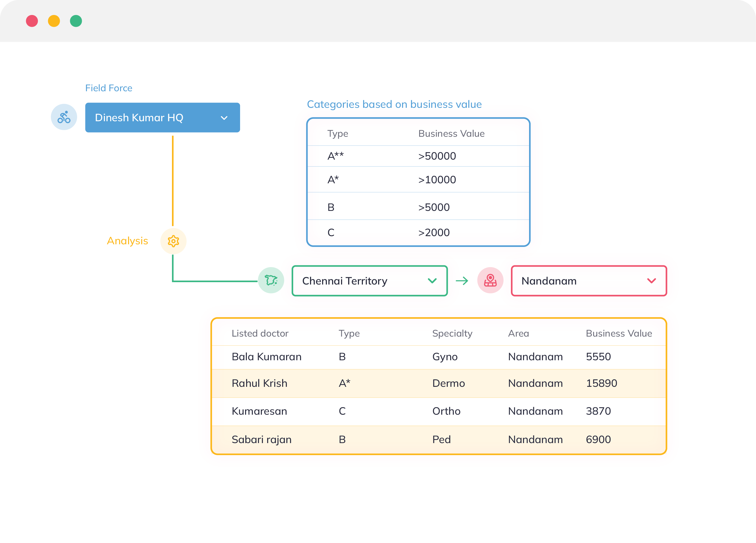The width and height of the screenshot is (756, 543).
Task: Click Type header in categories table
Action: click(x=338, y=134)
